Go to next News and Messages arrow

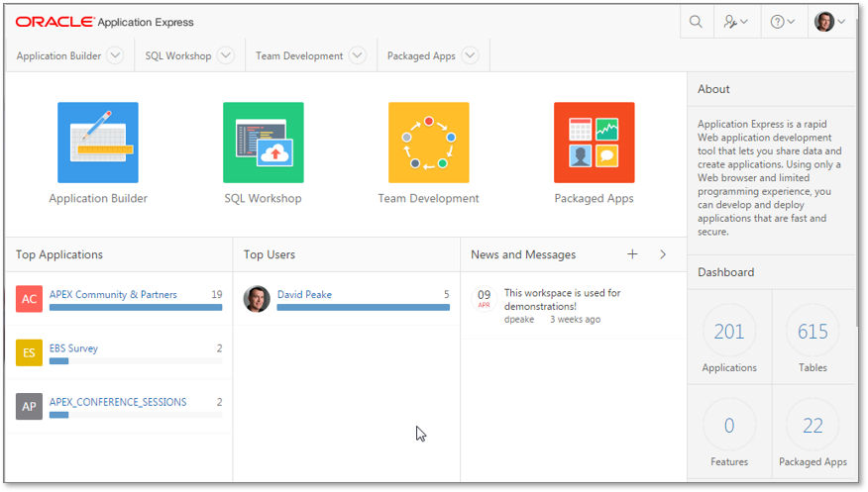pyautogui.click(x=663, y=254)
